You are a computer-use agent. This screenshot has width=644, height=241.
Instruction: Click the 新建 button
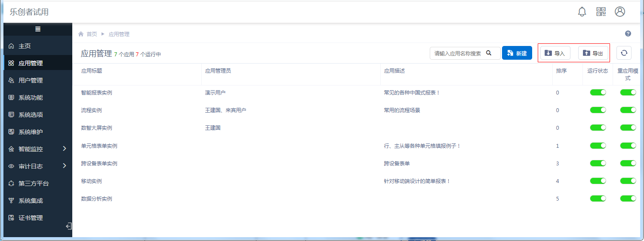517,53
